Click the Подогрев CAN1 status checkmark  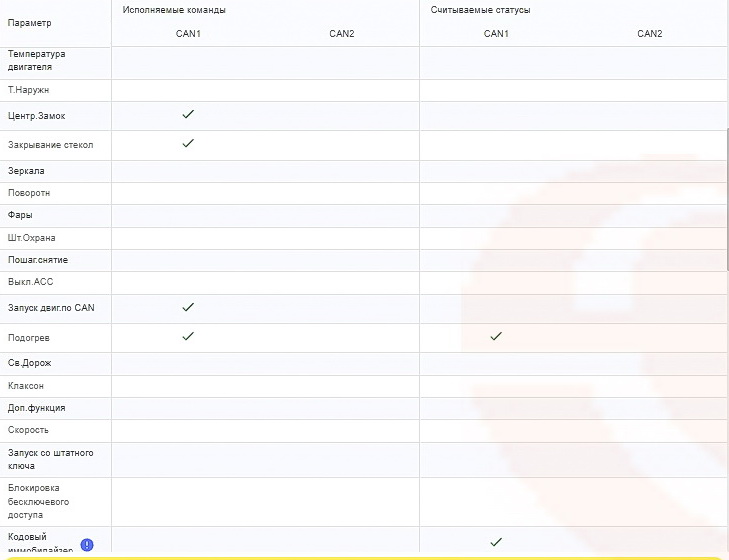click(496, 336)
